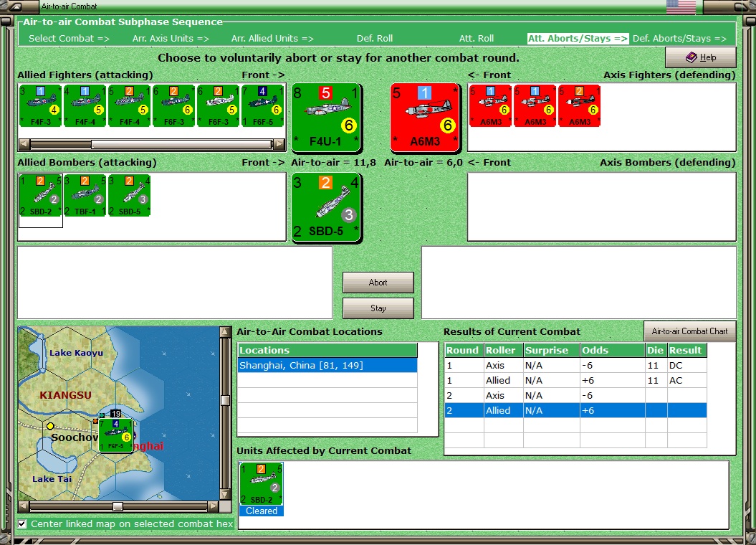Viewport: 756px width, 545px height.
Task: Select the F6F-3 counter rated 5
Action: click(x=218, y=105)
